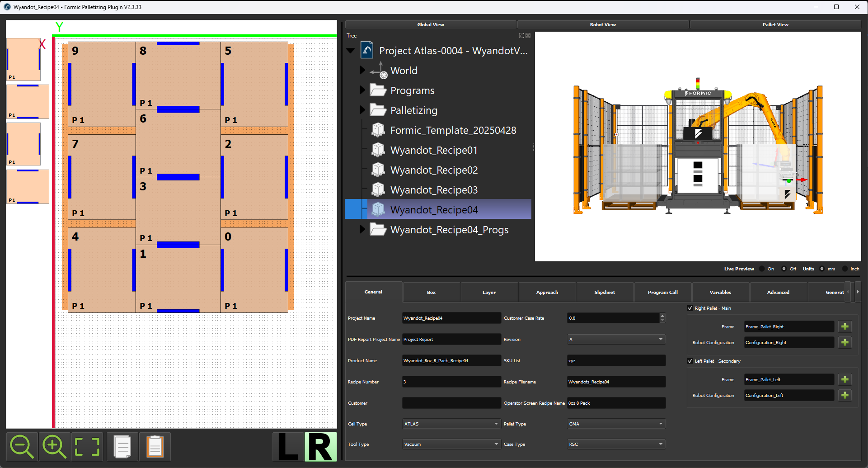The width and height of the screenshot is (868, 468).
Task: Click the Global View button
Action: (431, 24)
